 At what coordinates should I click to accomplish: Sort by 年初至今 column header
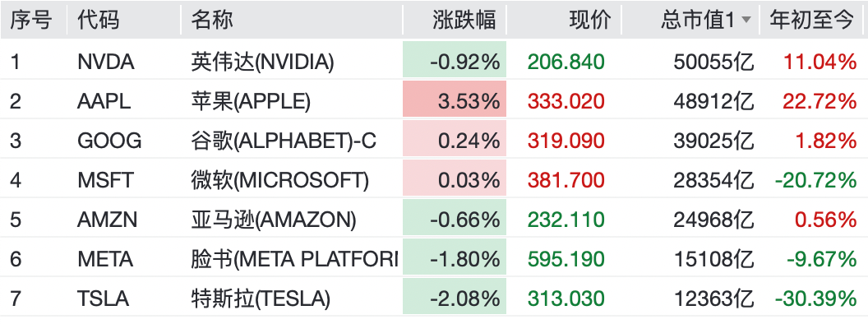tap(811, 20)
